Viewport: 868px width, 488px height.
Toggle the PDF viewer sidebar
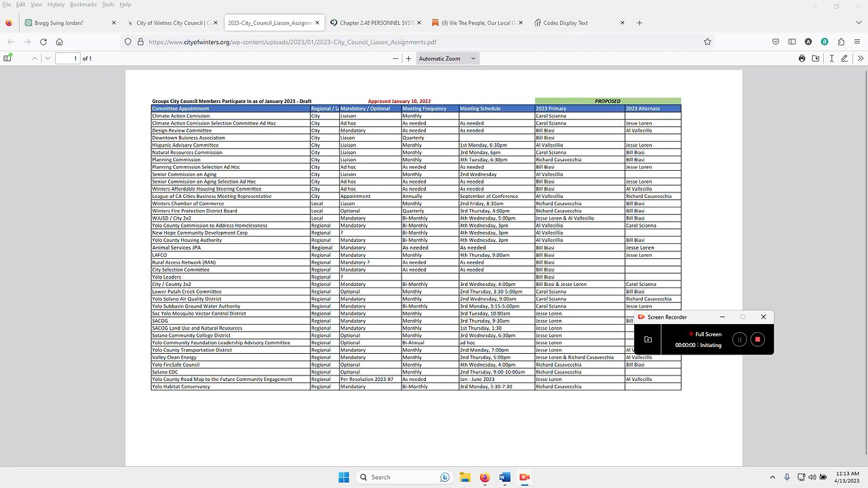tap(7, 58)
